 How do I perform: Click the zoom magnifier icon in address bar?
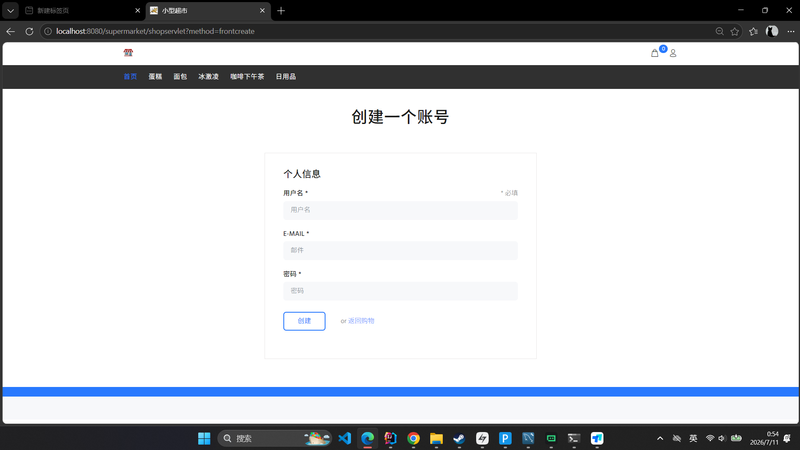click(x=719, y=32)
